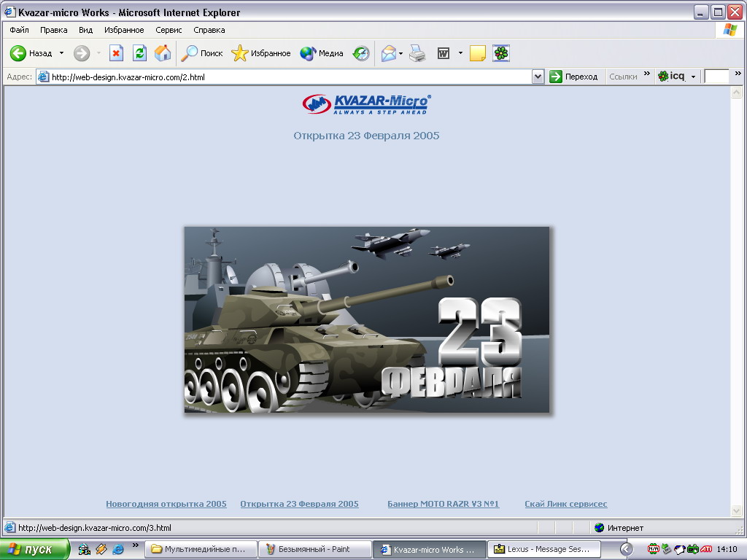This screenshot has width=747, height=560.
Task: Open the Баннер MOTO RAZR V3 №1 link
Action: (443, 504)
